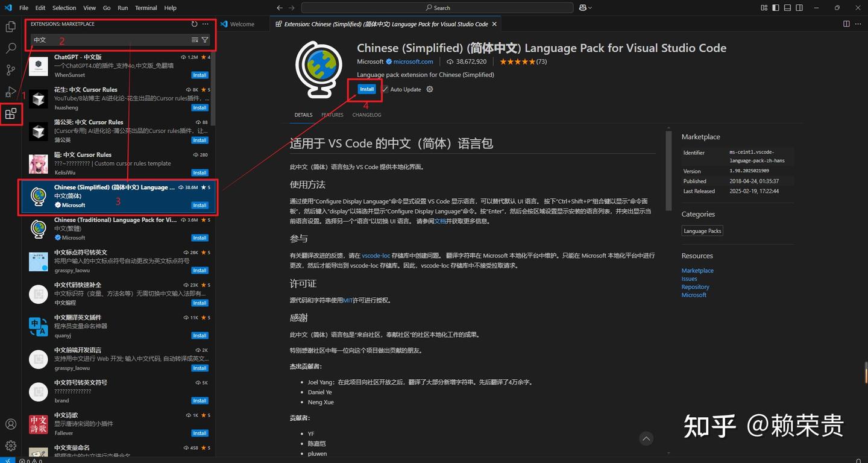
Task: Open the Source Control view
Action: coord(10,70)
